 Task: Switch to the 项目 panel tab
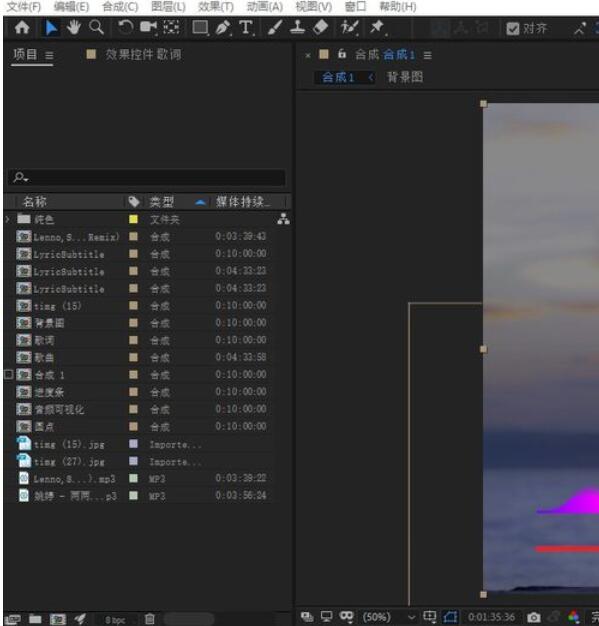25,54
